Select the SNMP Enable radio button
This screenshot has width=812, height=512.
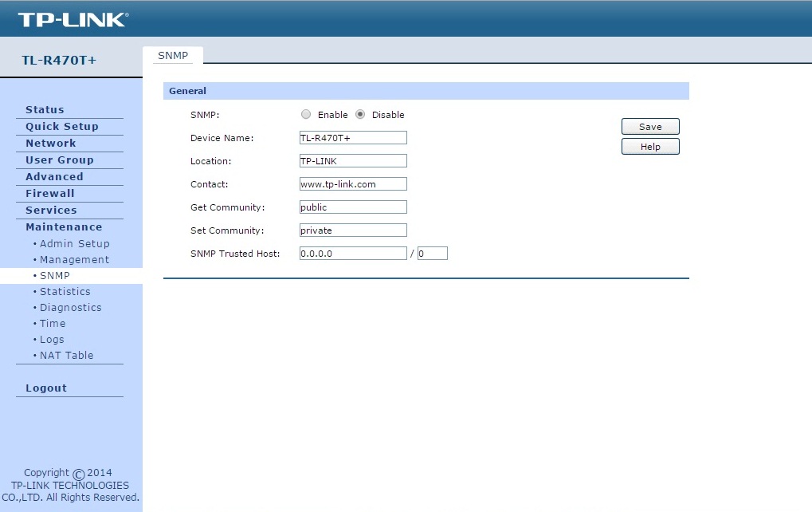[x=306, y=115]
